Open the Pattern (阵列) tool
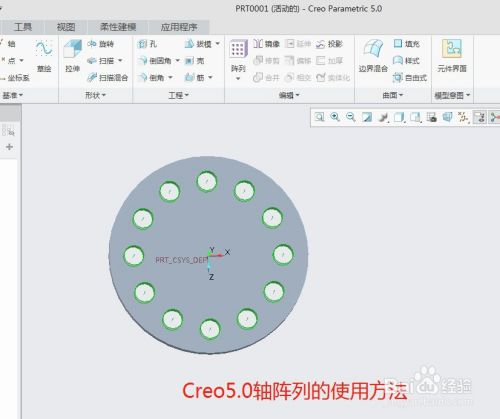Image resolution: width=500 pixels, height=419 pixels. pos(238,55)
